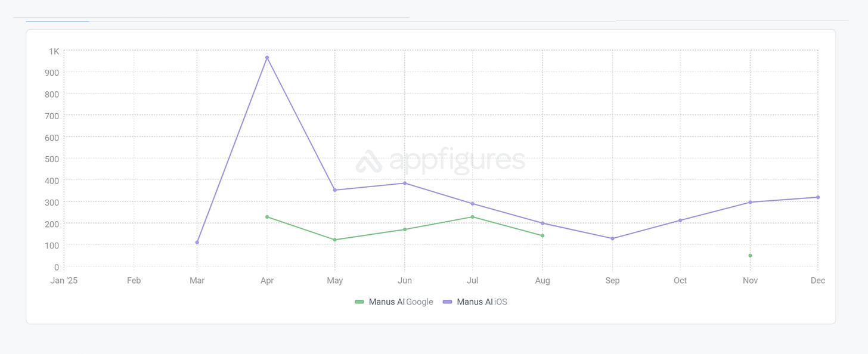
Task: Click the 500 y-axis label
Action: (52, 159)
